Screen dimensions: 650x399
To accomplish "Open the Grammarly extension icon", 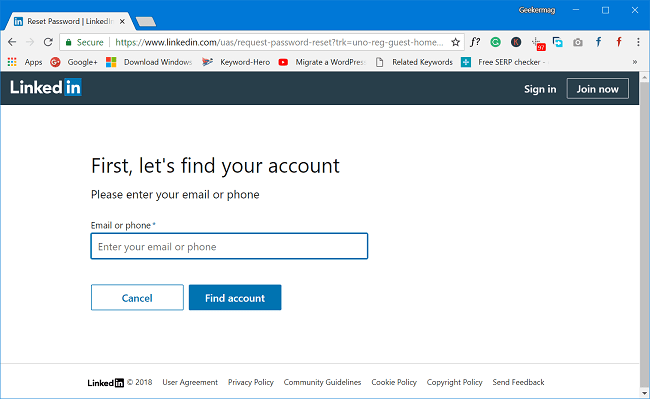I will tap(495, 42).
